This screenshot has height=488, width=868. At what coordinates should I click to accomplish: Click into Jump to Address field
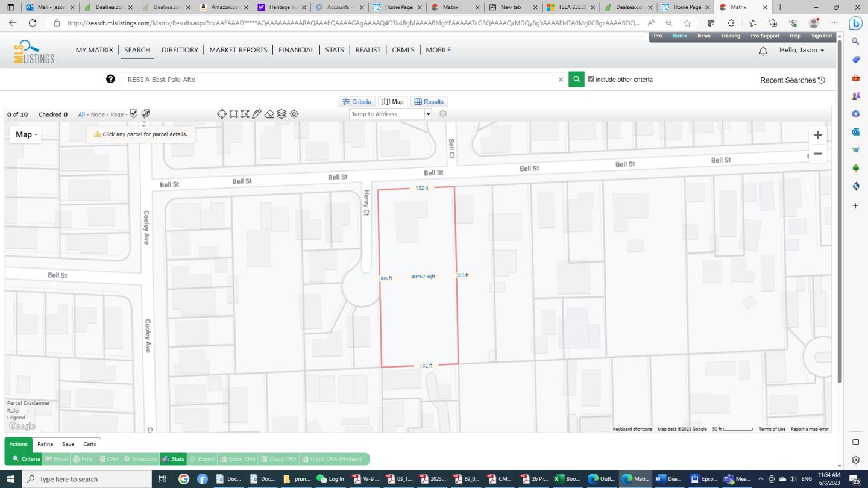[x=387, y=114]
